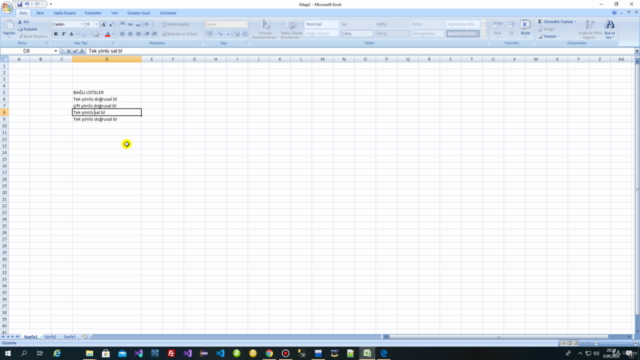640x360 pixels.
Task: Align cell text to the left
Action: coord(122,34)
